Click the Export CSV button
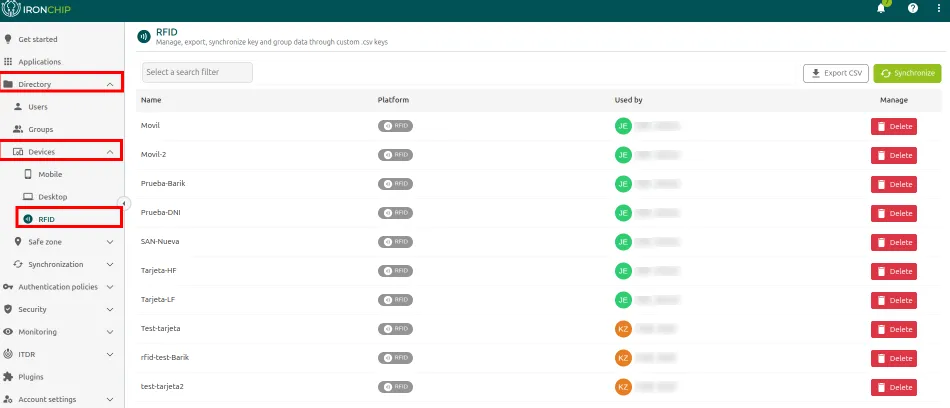 (835, 73)
